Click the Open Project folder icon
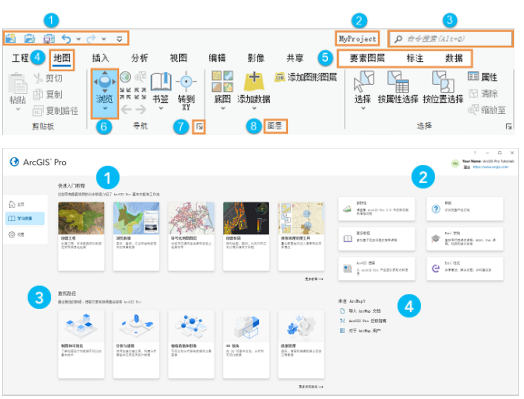The height and width of the screenshot is (399, 524). coord(30,39)
